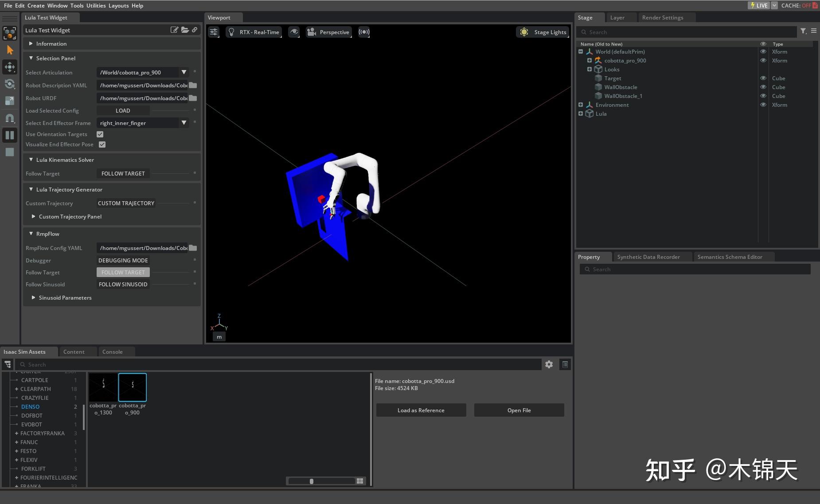Enable the Snap magnet tool
This screenshot has width=820, height=504.
click(x=10, y=118)
